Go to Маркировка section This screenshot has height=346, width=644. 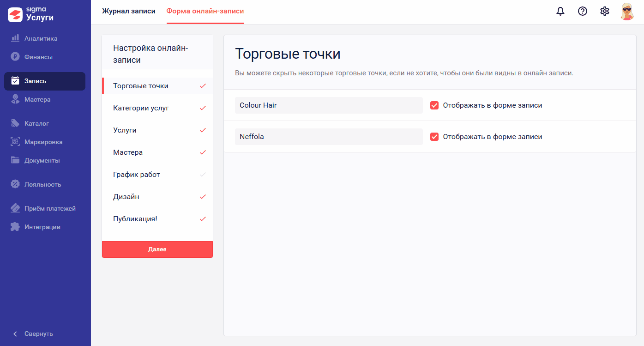click(x=45, y=142)
